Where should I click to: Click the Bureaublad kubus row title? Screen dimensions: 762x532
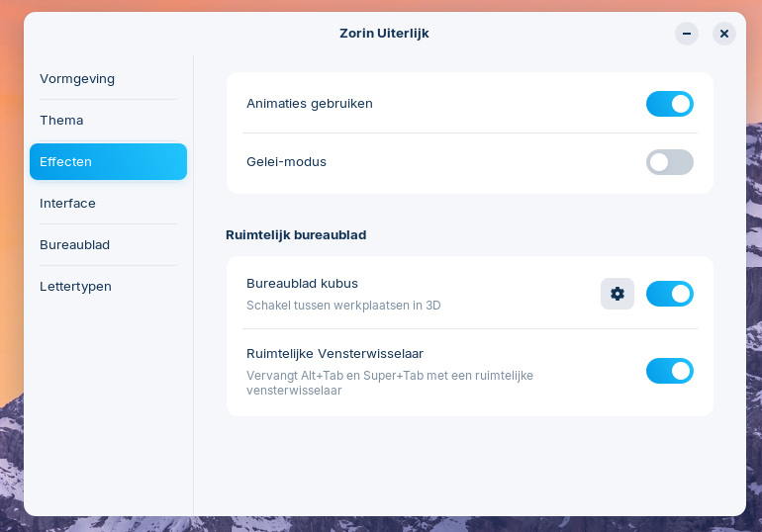tap(302, 283)
